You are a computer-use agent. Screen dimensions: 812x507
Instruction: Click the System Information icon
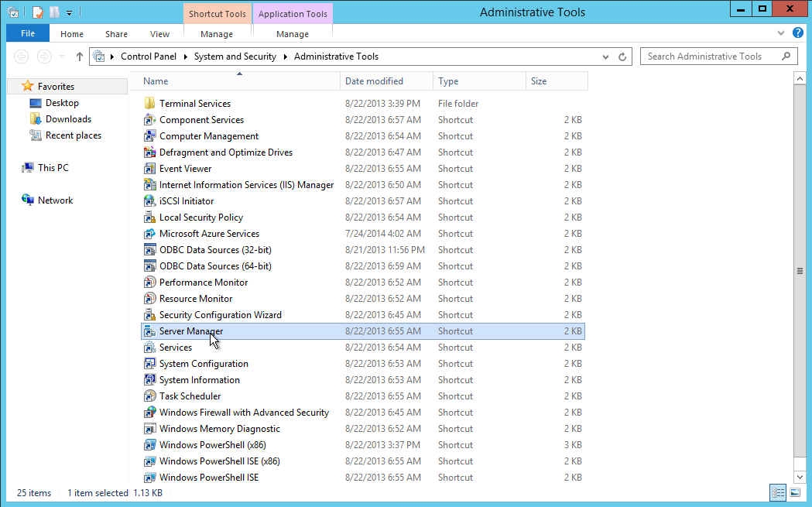pos(149,380)
